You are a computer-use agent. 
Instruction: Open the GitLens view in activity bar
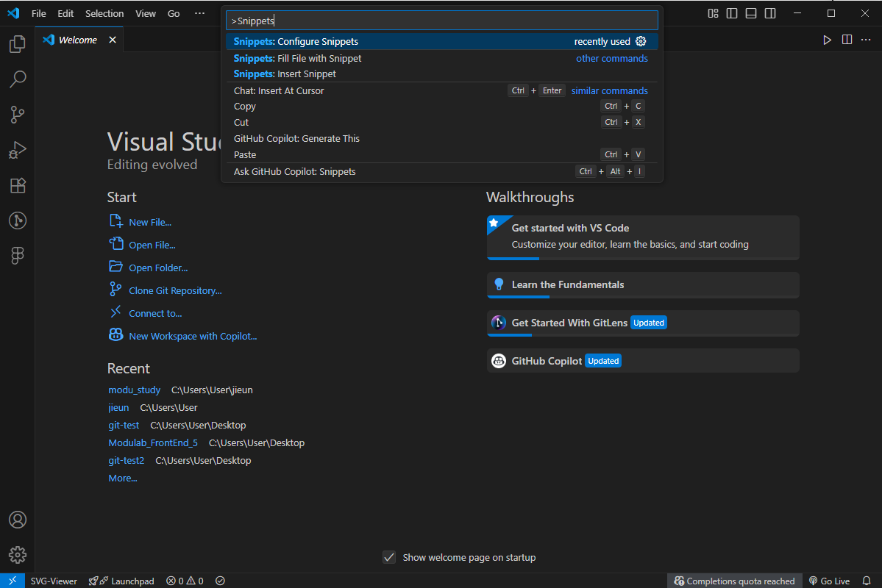pos(18,220)
